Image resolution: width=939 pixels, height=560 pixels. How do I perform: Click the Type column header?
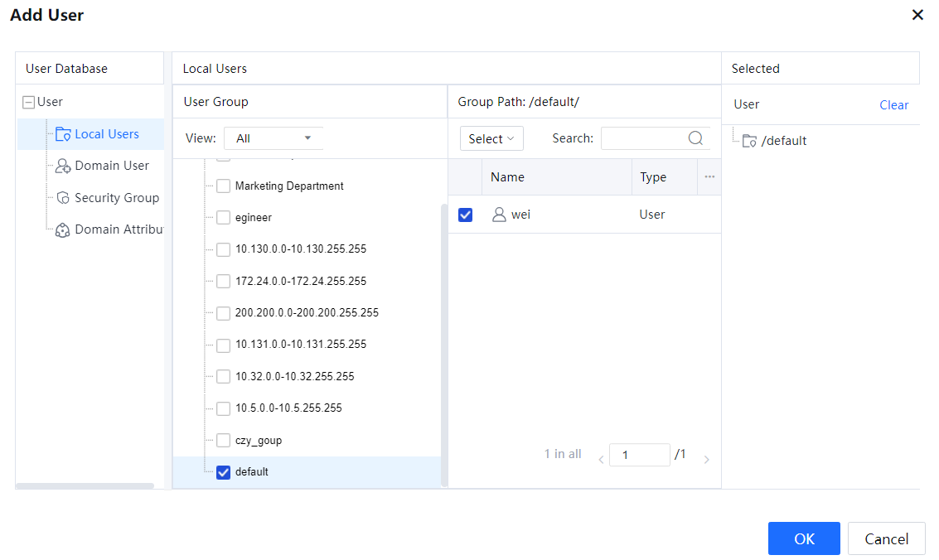[653, 177]
